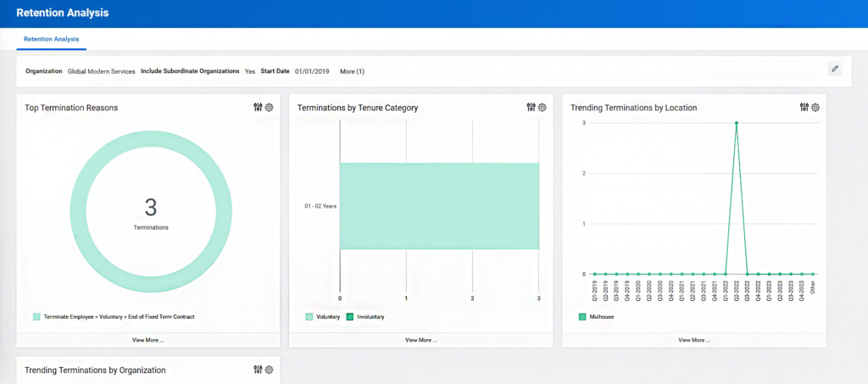Click View More under Trending Terminations by Location
This screenshot has width=868, height=384.
pyautogui.click(x=694, y=340)
